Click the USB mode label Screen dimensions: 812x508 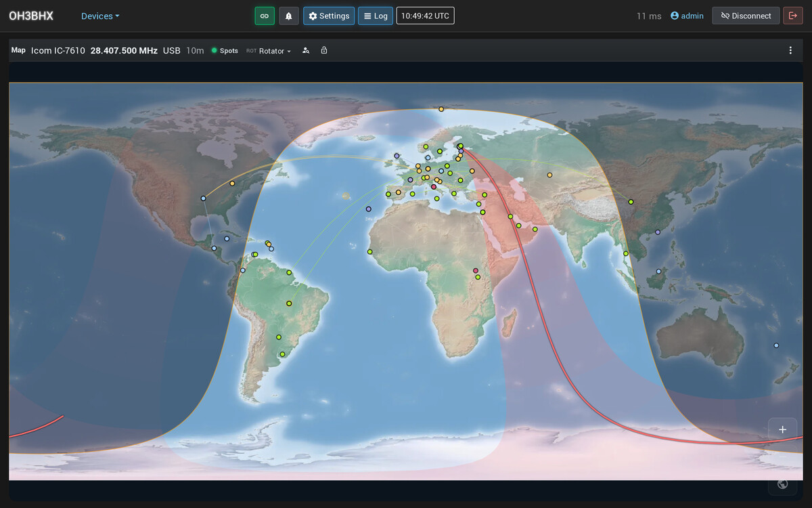coord(172,51)
